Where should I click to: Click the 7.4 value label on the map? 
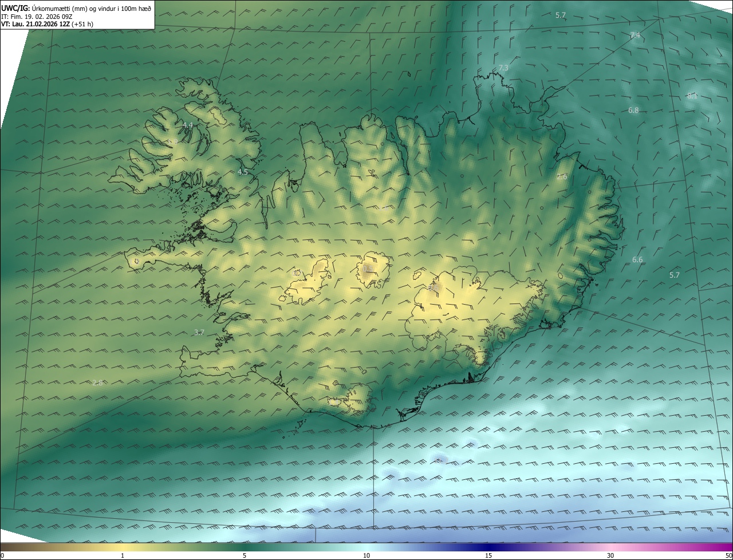click(x=635, y=36)
